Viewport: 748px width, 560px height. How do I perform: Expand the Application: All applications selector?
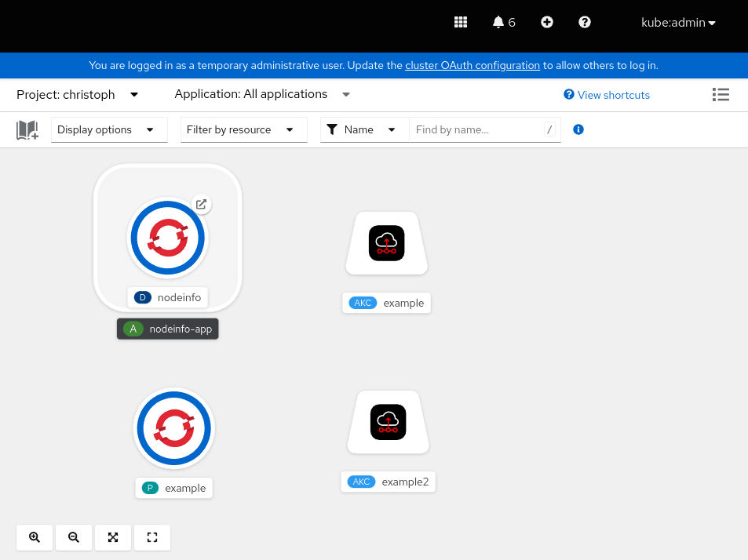[262, 94]
